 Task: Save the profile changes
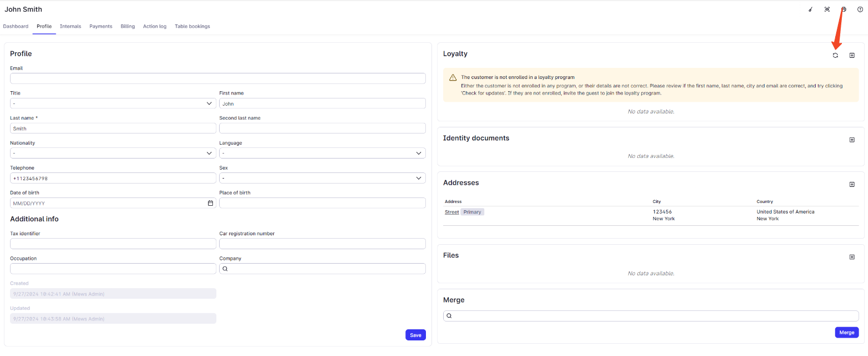tap(415, 335)
